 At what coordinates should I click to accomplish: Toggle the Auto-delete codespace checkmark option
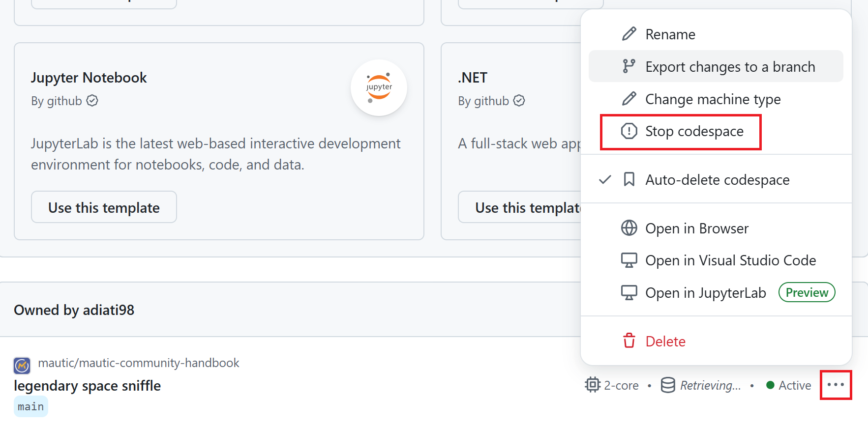(717, 180)
